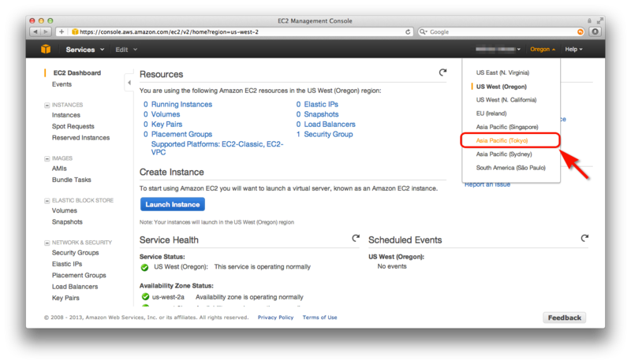Open the Placement Groups resource link
Image resolution: width=631 pixels, height=364 pixels.
coord(181,134)
